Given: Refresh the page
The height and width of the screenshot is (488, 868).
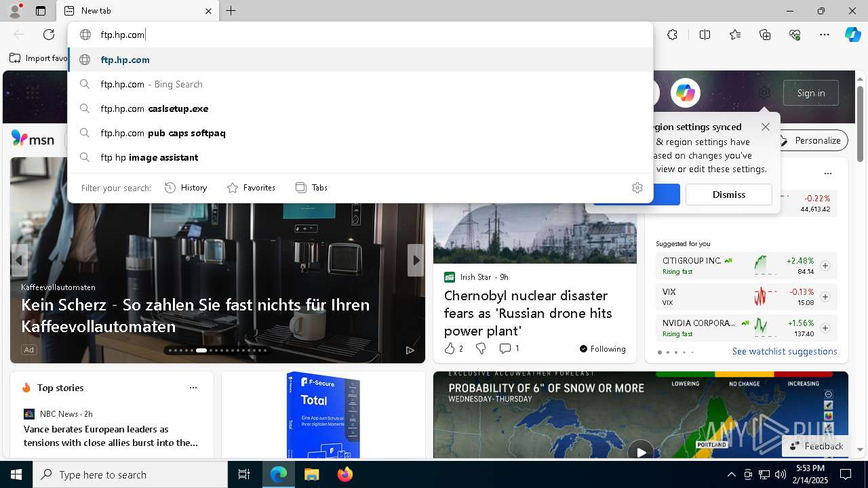Looking at the screenshot, I should (x=49, y=35).
